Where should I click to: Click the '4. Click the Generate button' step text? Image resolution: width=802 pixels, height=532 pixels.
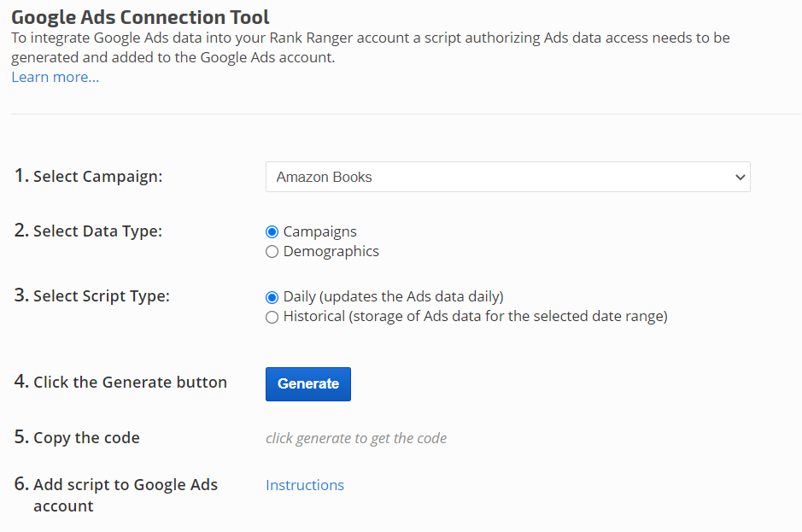click(x=120, y=382)
